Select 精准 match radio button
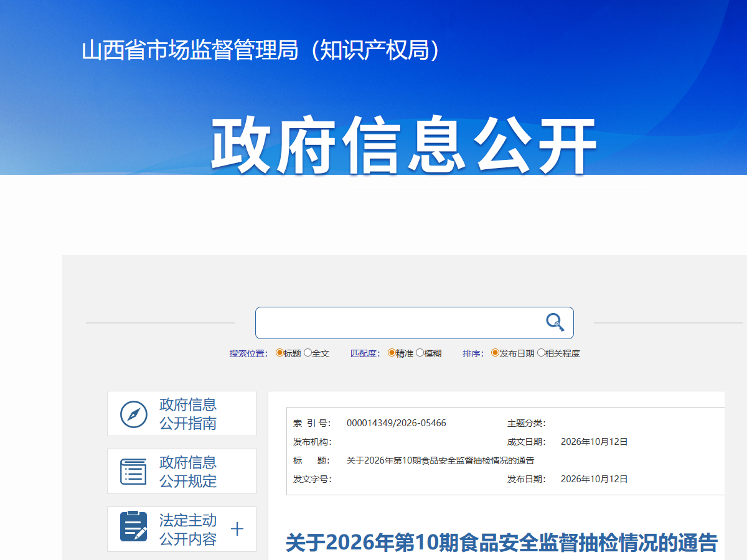Viewport: 747px width, 560px height. coord(392,353)
